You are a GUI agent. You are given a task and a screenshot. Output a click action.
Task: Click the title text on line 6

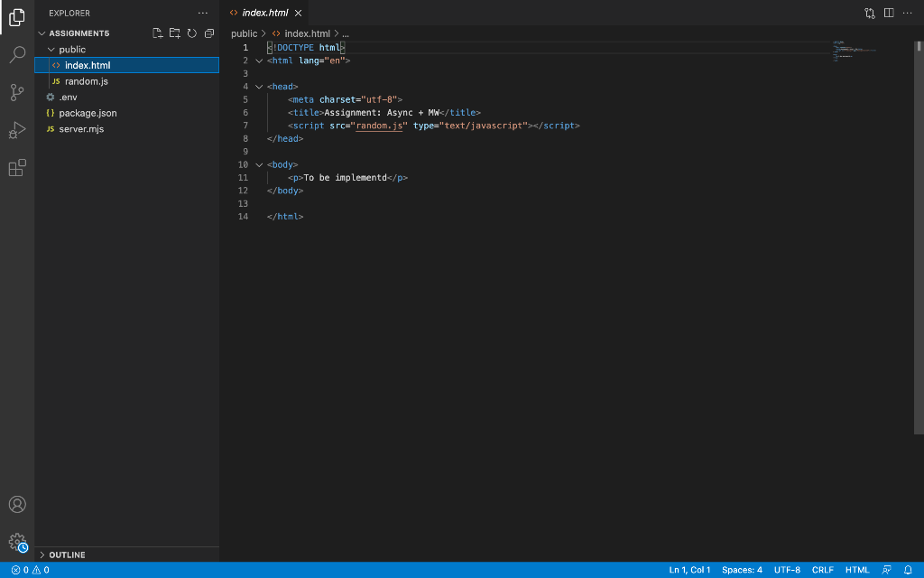point(382,113)
